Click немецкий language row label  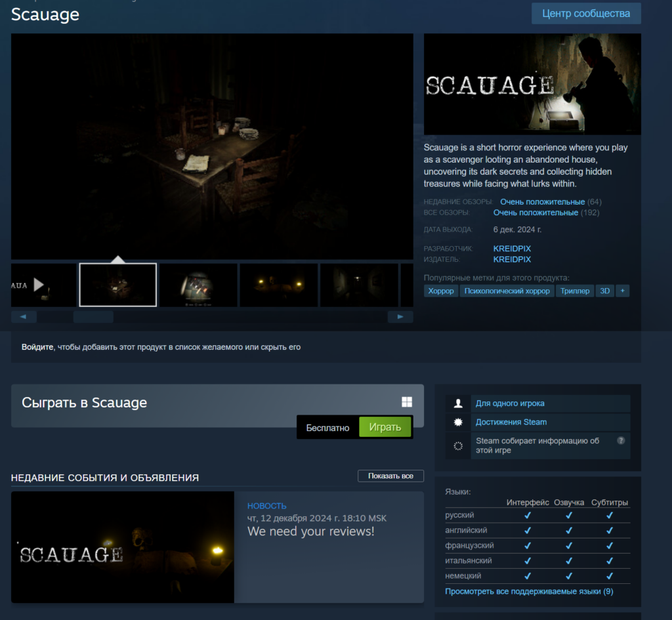click(463, 576)
